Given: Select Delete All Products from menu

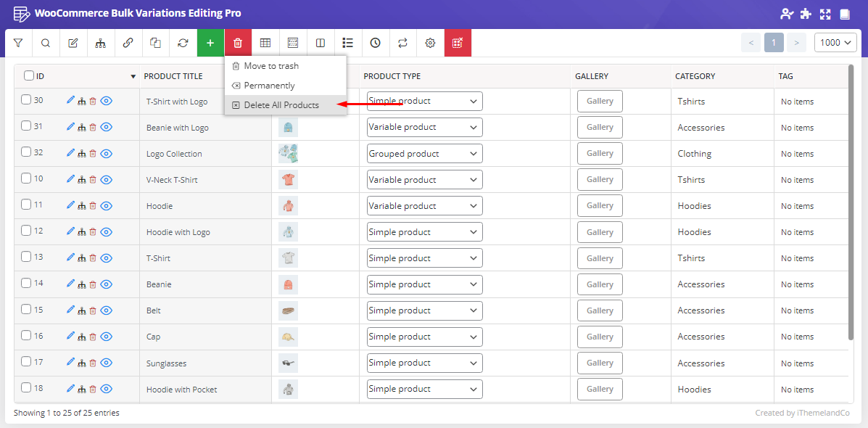Looking at the screenshot, I should (281, 105).
